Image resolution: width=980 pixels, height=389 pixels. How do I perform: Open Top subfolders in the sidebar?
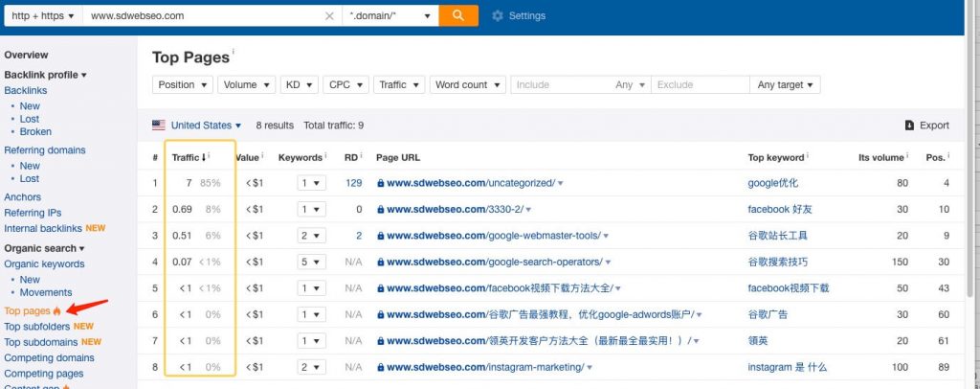(37, 327)
